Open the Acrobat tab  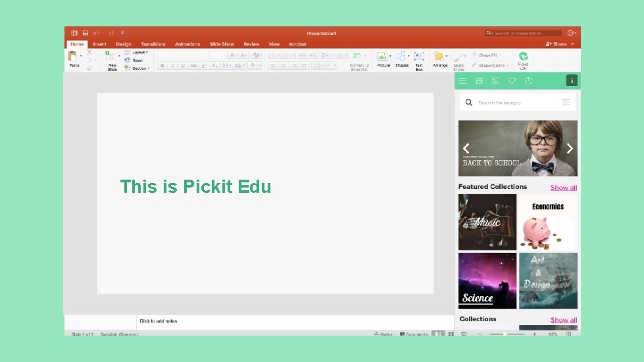[297, 44]
